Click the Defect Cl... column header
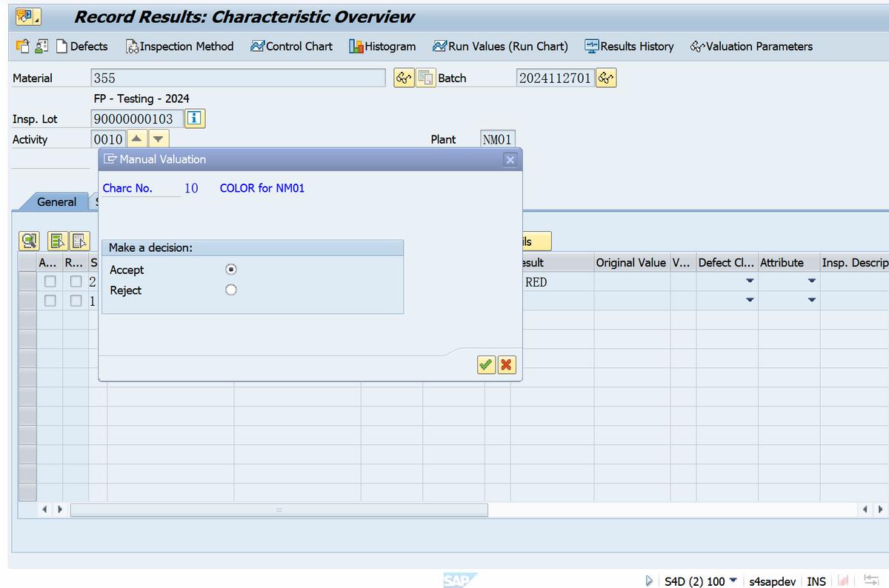 (x=727, y=262)
